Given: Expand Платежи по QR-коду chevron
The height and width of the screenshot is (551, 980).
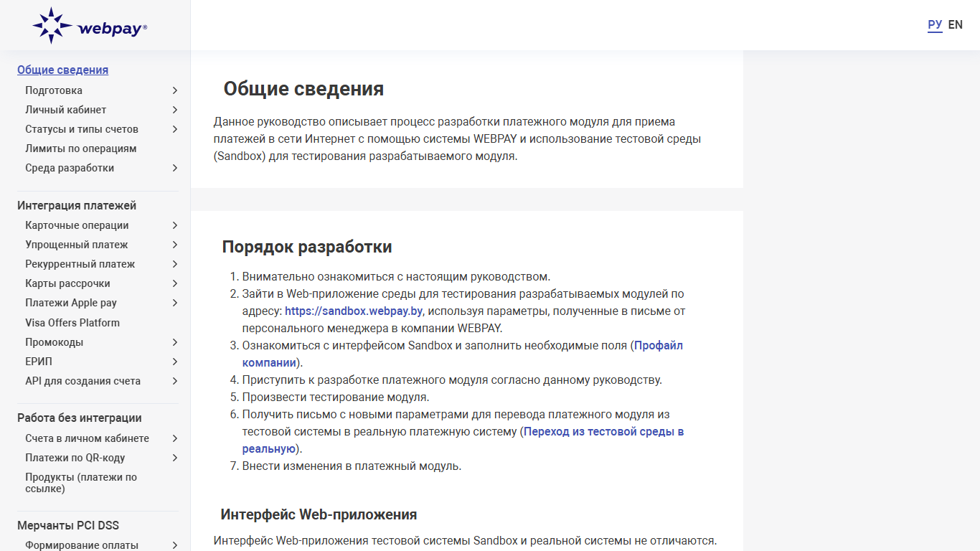Looking at the screenshot, I should [x=174, y=458].
